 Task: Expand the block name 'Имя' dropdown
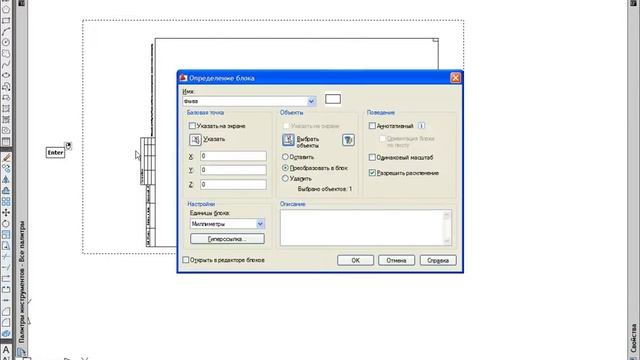click(x=311, y=101)
